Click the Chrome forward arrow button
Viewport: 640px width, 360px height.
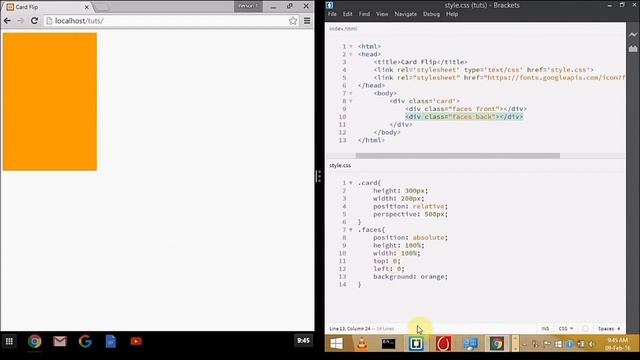[x=20, y=20]
